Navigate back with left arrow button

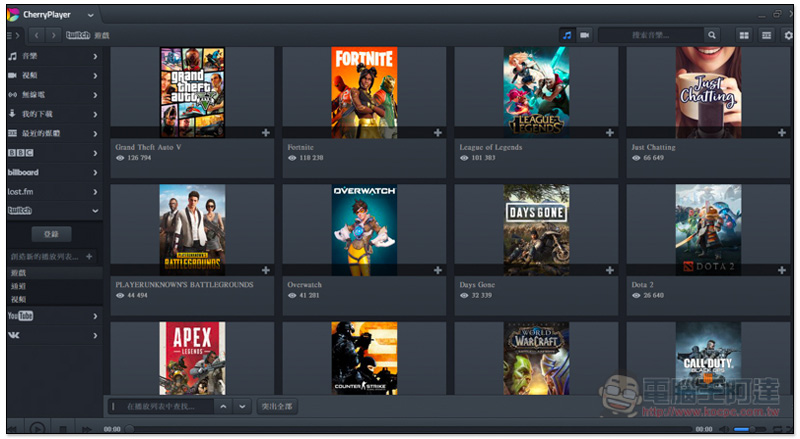pos(34,35)
